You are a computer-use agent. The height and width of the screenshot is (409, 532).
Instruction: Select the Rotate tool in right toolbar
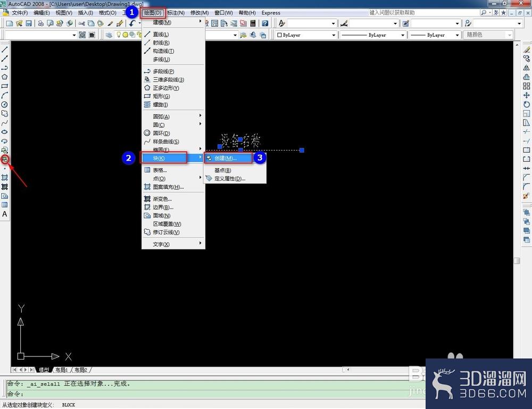(x=526, y=104)
